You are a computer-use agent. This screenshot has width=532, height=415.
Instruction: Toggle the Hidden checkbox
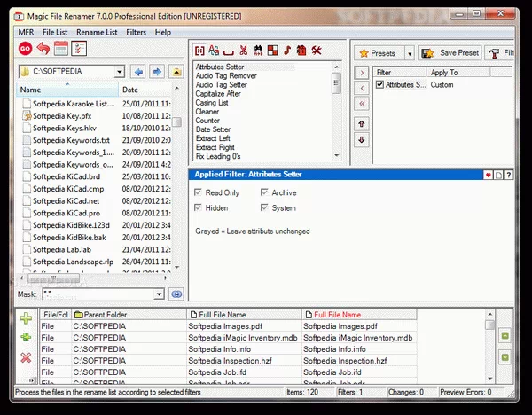pos(198,207)
